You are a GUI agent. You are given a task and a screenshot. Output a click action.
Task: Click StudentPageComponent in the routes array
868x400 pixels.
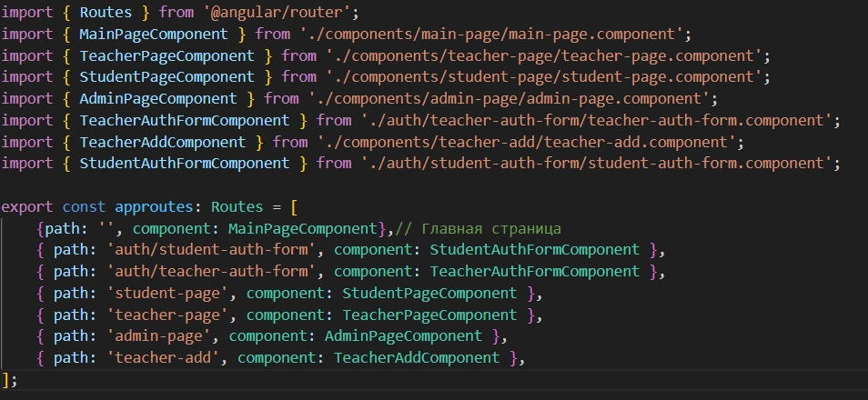pyautogui.click(x=429, y=294)
